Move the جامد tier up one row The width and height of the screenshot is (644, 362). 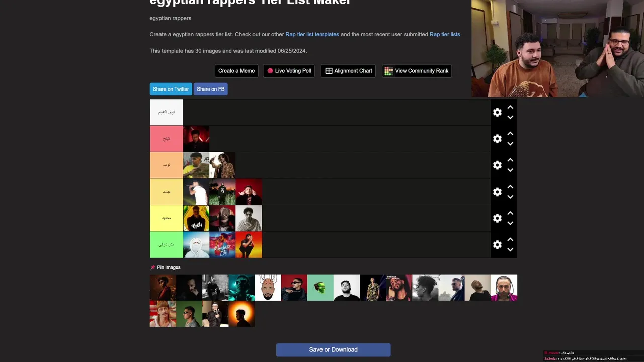510,187
